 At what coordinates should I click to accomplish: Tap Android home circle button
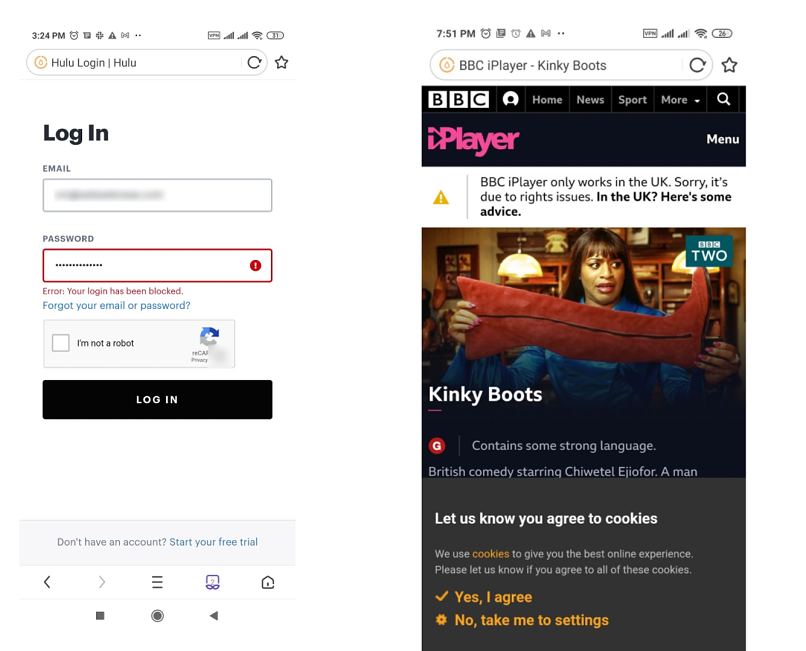click(x=157, y=616)
